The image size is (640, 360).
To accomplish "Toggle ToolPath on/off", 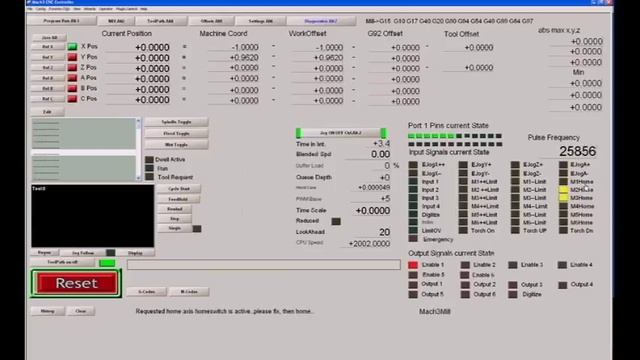I will (62, 262).
